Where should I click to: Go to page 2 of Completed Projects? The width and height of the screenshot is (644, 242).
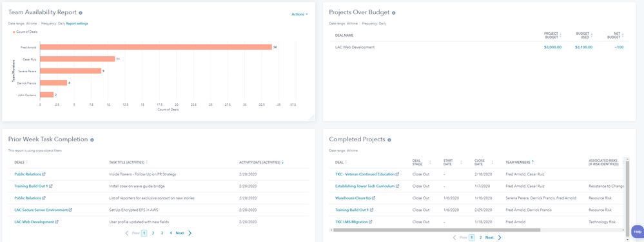coord(480,237)
